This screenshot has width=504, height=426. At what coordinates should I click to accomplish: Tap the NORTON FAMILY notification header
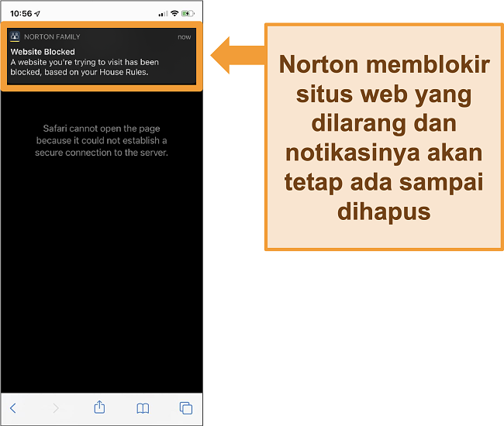pos(52,37)
